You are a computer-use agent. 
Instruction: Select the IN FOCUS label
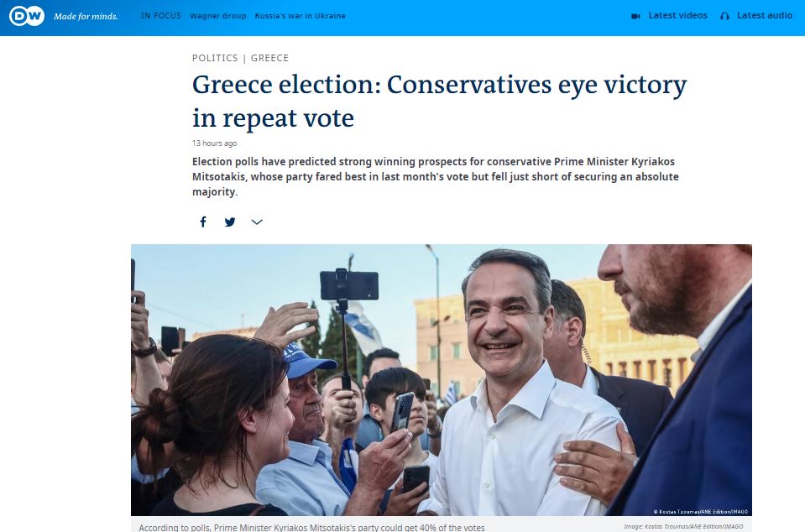click(161, 16)
